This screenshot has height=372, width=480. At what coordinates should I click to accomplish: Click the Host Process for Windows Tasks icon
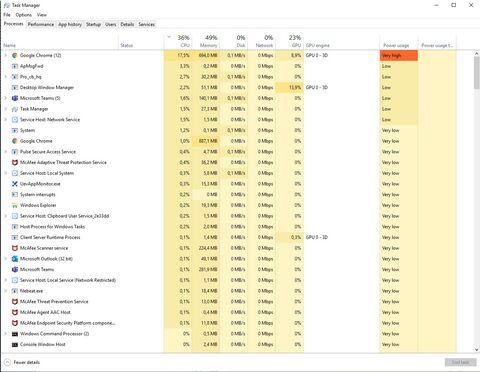point(15,227)
